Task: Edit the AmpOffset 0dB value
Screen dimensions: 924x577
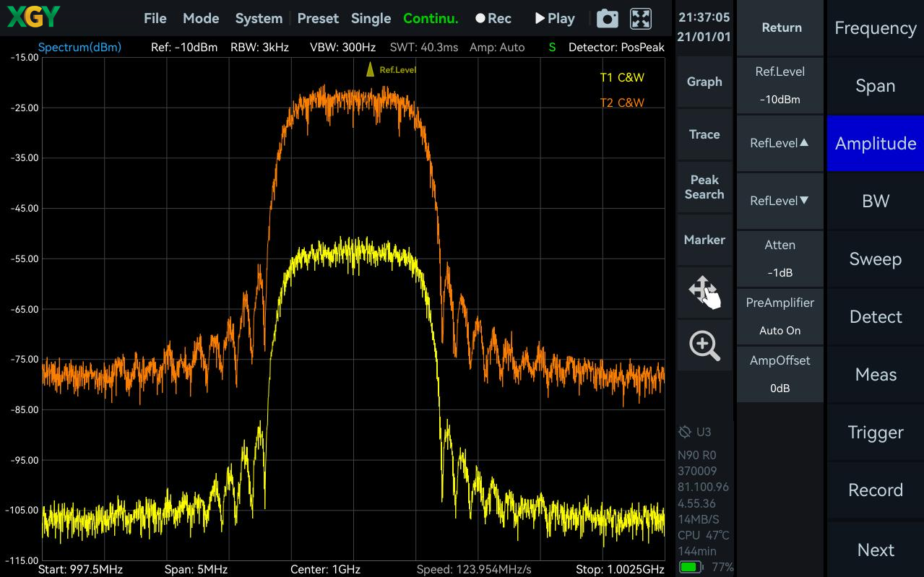Action: (780, 374)
